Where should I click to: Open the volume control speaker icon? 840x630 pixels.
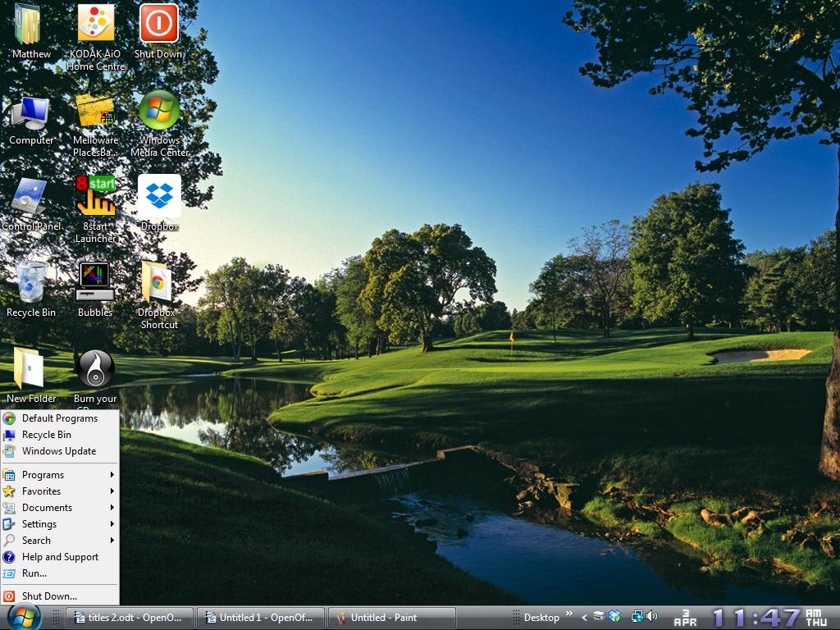(652, 615)
